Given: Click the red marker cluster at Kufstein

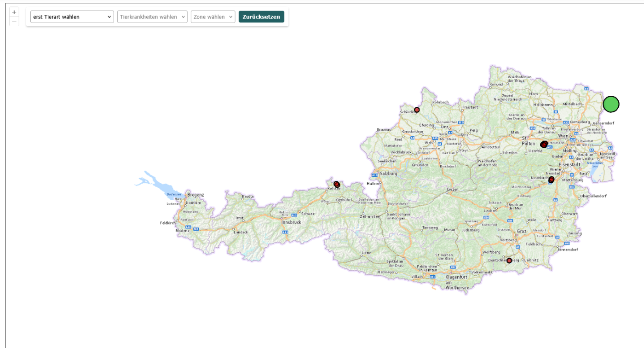Looking at the screenshot, I should point(337,184).
